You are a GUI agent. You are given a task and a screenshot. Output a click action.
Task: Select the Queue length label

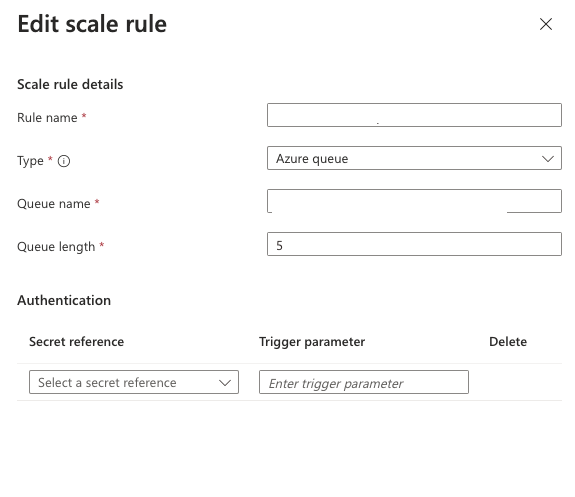(56, 246)
